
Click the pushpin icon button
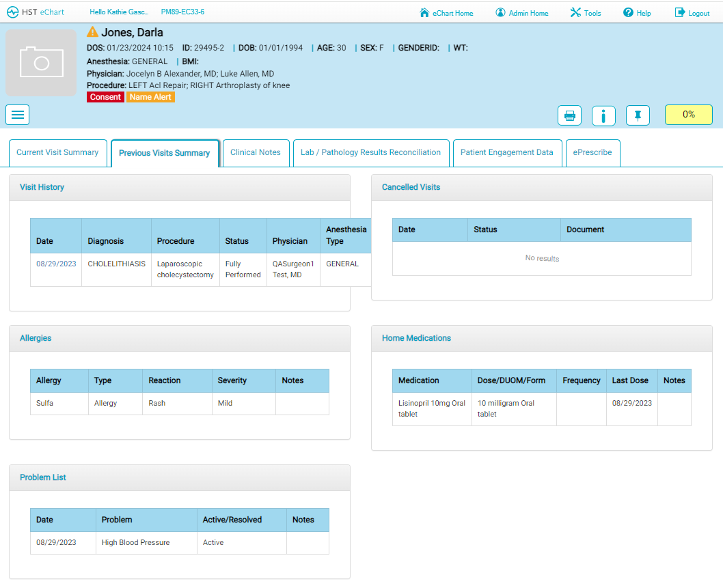(638, 115)
